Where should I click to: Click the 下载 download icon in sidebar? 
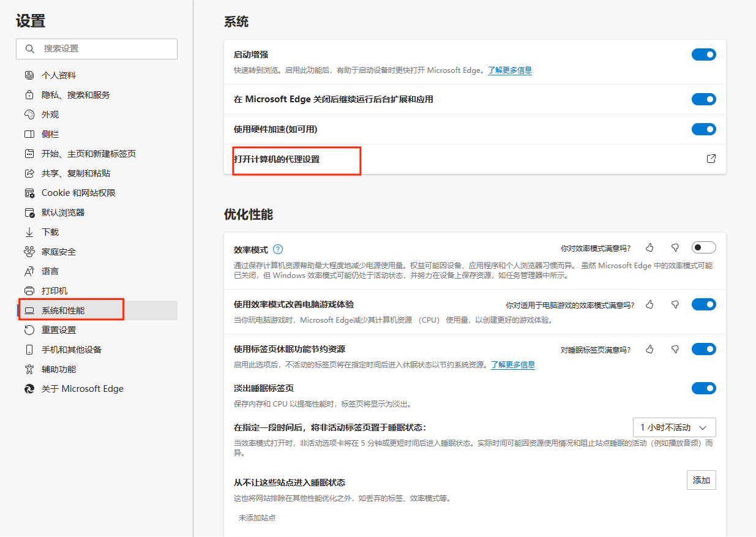[29, 232]
